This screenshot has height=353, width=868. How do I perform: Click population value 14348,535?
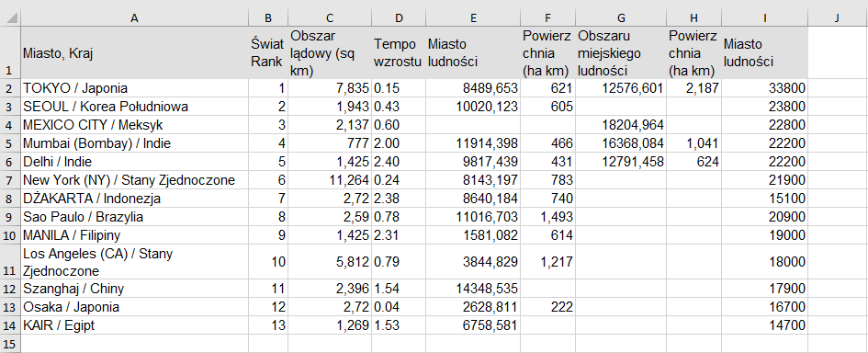(x=473, y=289)
